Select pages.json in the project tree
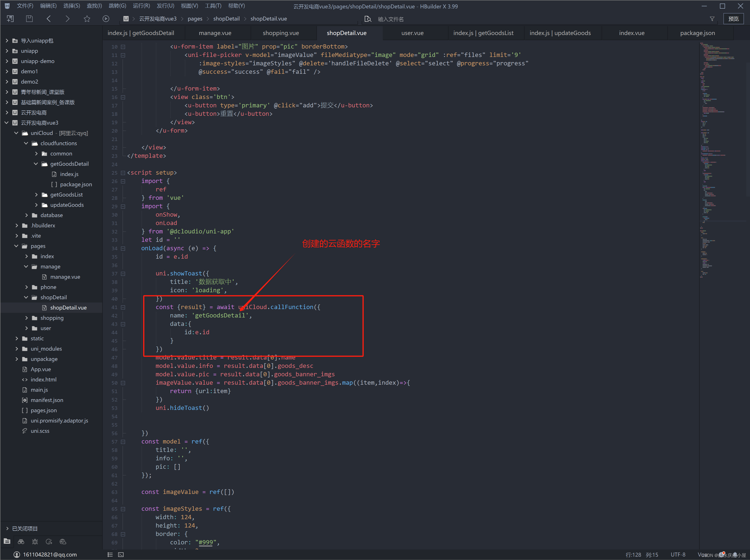 pyautogui.click(x=44, y=410)
